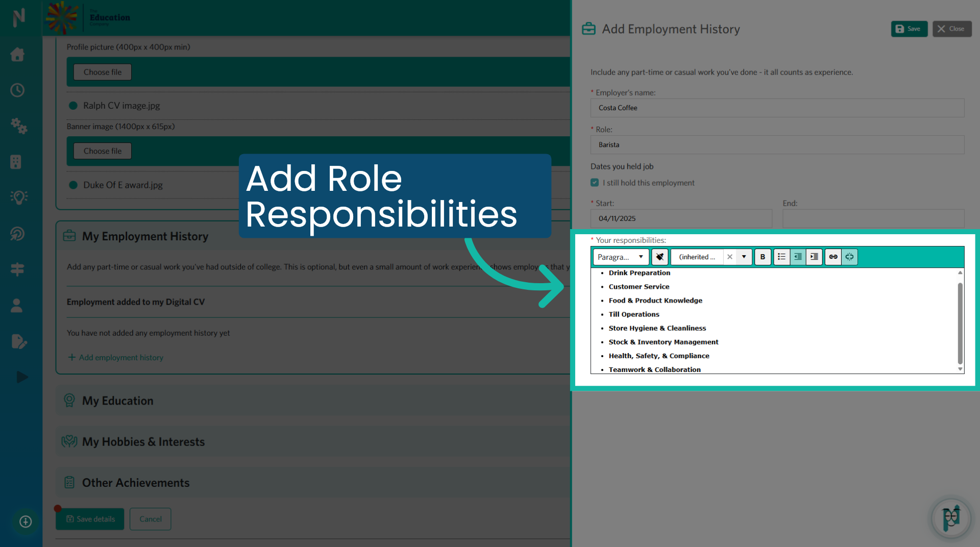The height and width of the screenshot is (547, 980).
Task: Click the editor scroll up arrow
Action: [960, 272]
